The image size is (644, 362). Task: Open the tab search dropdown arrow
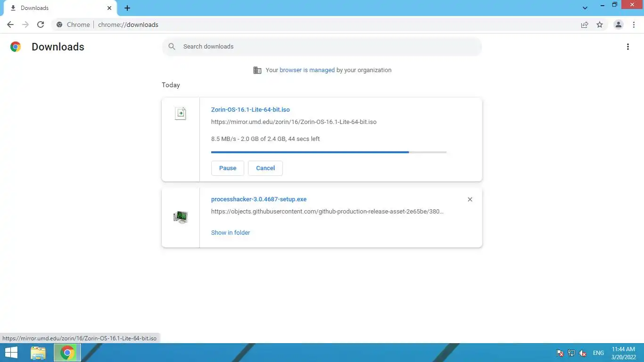pyautogui.click(x=585, y=8)
